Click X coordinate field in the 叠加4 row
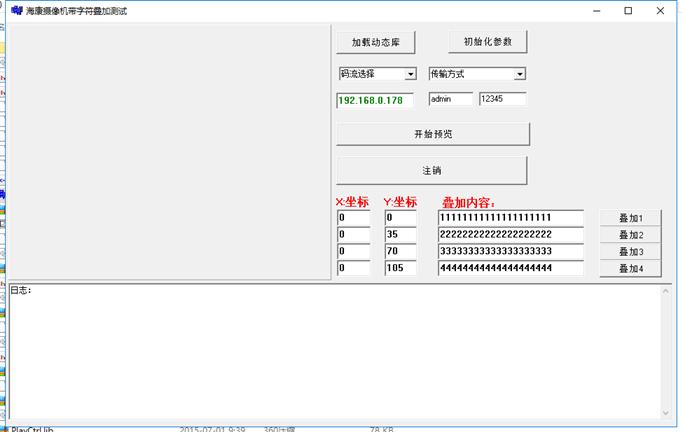 (x=354, y=268)
